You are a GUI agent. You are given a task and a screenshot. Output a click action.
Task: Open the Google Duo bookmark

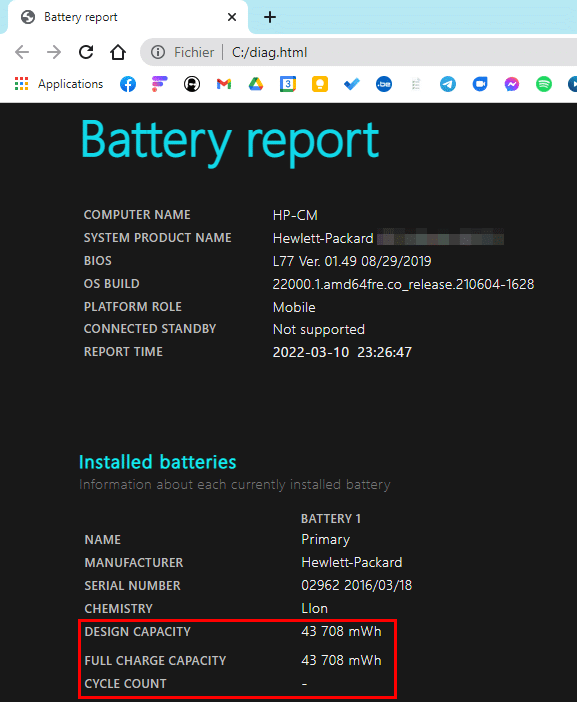[x=480, y=84]
